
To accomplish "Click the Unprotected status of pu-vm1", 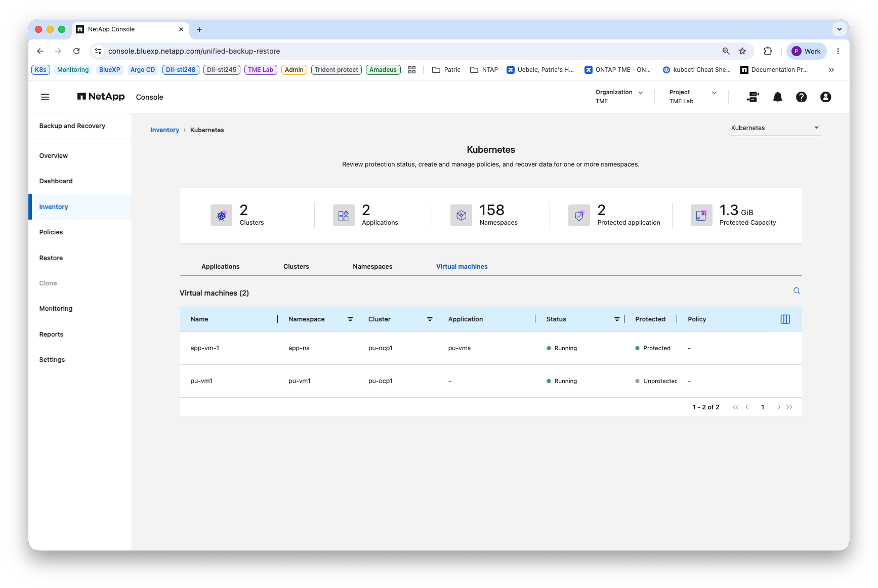I will pyautogui.click(x=656, y=381).
